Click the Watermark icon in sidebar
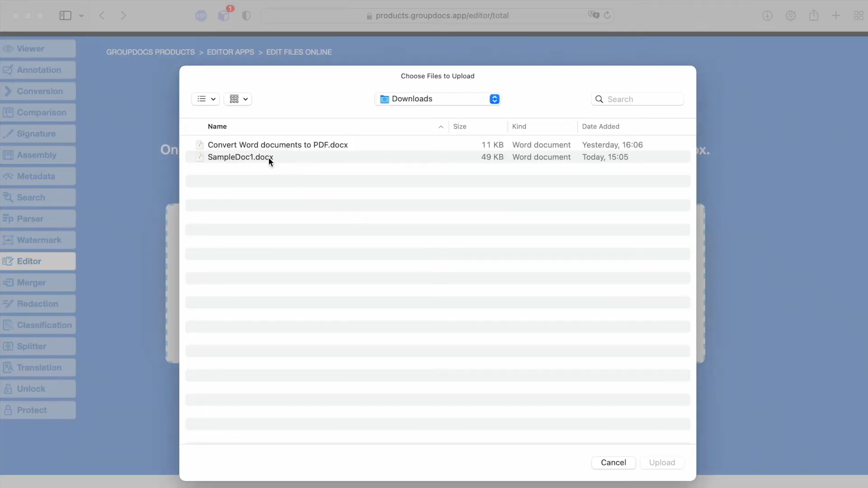 click(8, 240)
